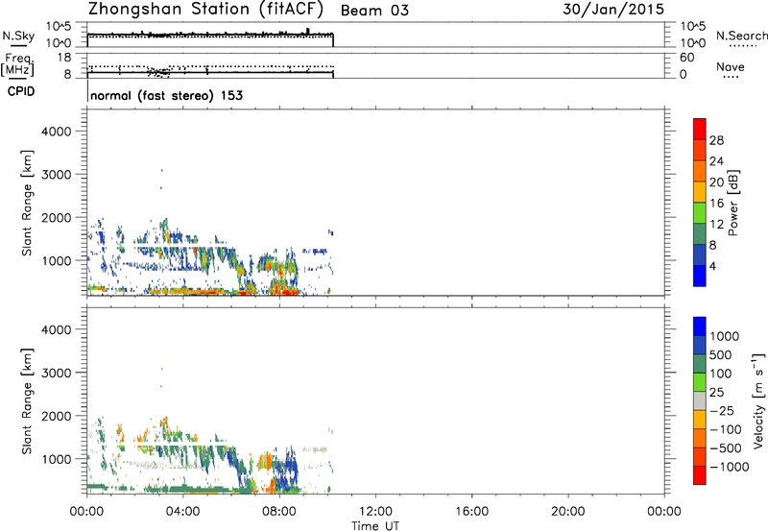The width and height of the screenshot is (768, 532).
Task: Click the Power [dB] colorbar label
Action: point(732,203)
